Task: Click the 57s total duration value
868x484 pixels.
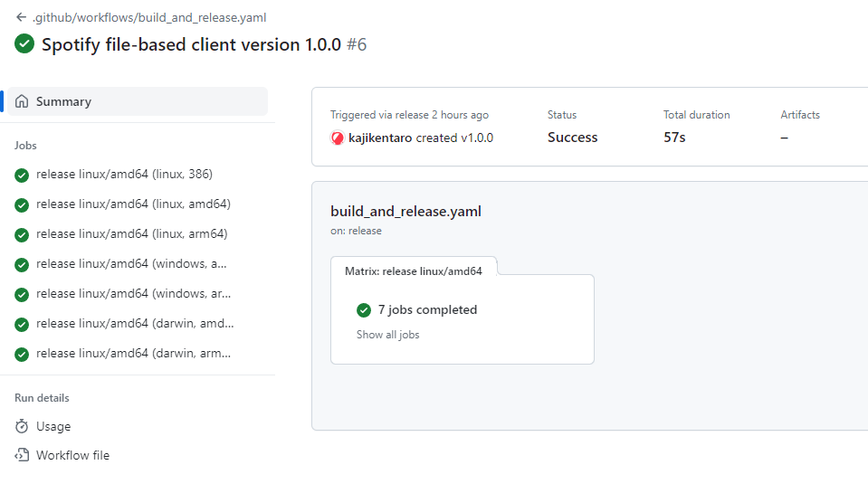Action: pos(674,138)
